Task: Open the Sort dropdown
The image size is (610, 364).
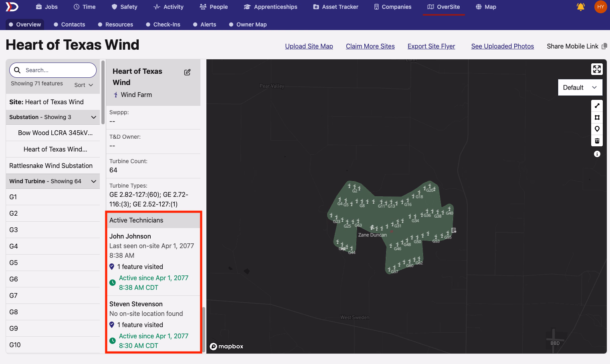Action: click(x=83, y=85)
